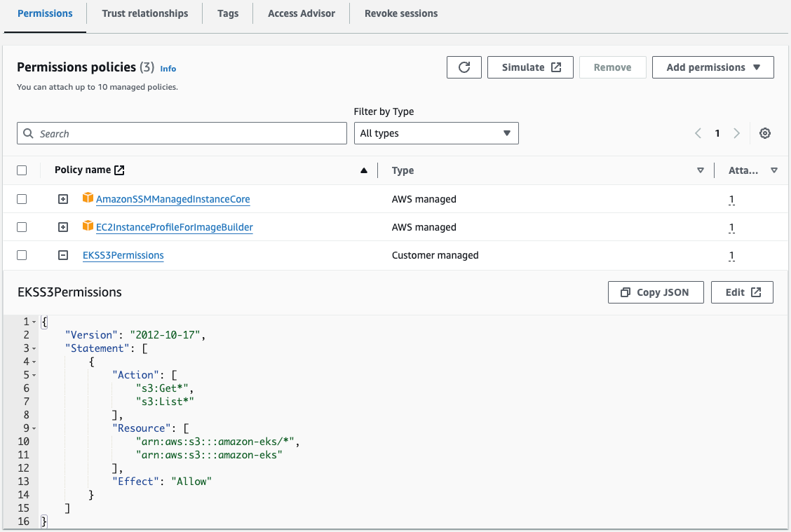The height and width of the screenshot is (532, 791).
Task: Open the All types filter dropdown
Action: tap(435, 132)
